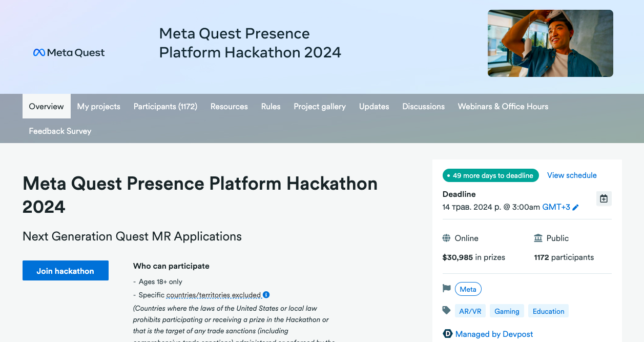Click the Who can participate heading
644x342 pixels.
(x=172, y=266)
